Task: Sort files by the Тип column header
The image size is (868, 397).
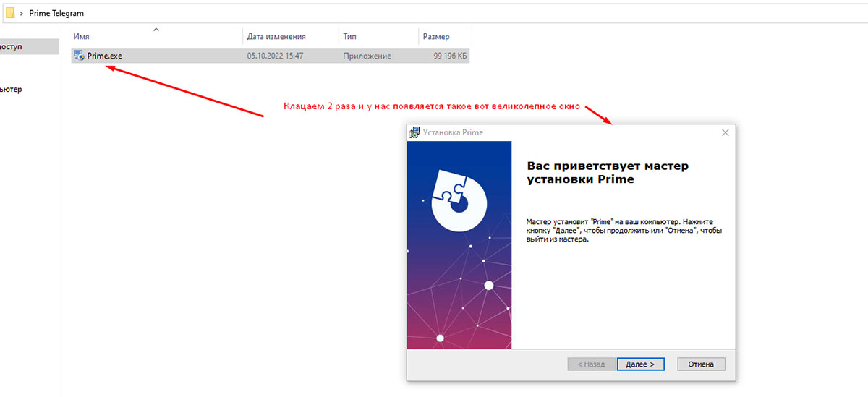Action: (349, 37)
